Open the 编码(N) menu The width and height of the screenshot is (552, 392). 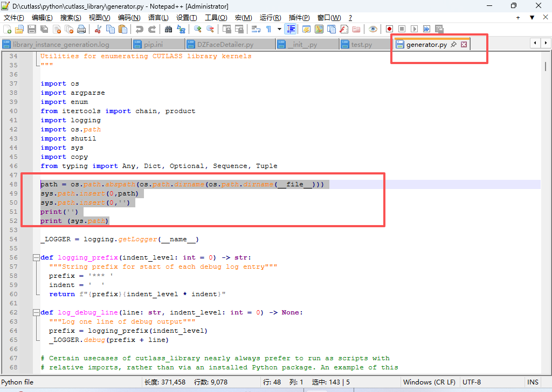pos(129,18)
